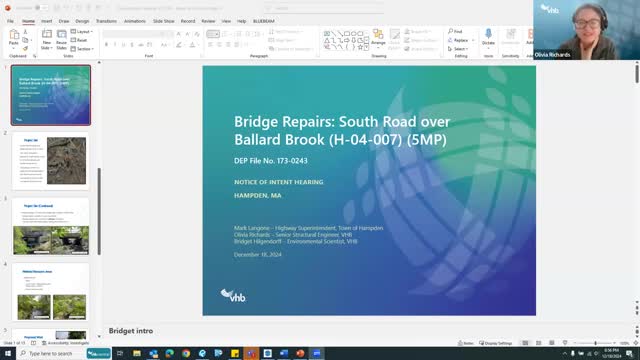Select the text box shape icon
The image size is (640, 360).
[327, 33]
